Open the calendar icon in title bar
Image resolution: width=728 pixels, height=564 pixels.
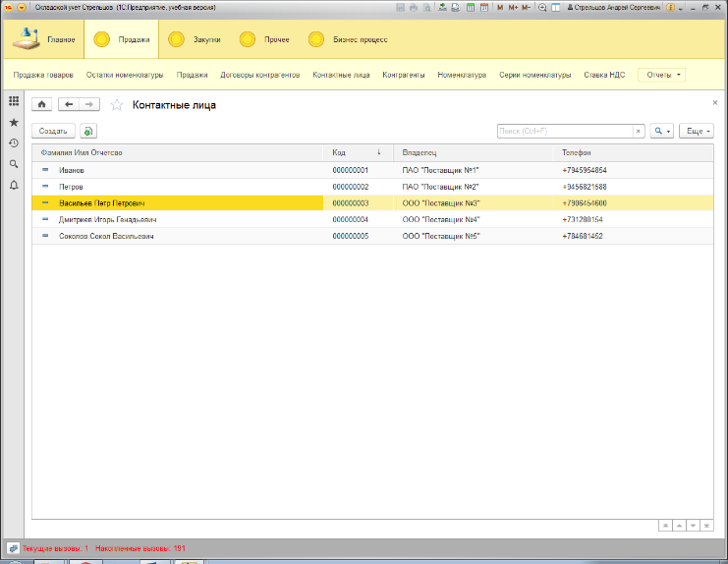tap(483, 8)
